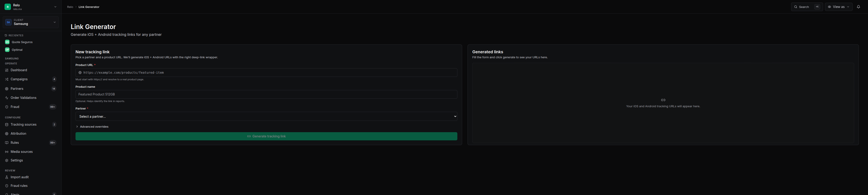The height and width of the screenshot is (195, 868).
Task: Open Quote Seguros recent client
Action: (31, 42)
